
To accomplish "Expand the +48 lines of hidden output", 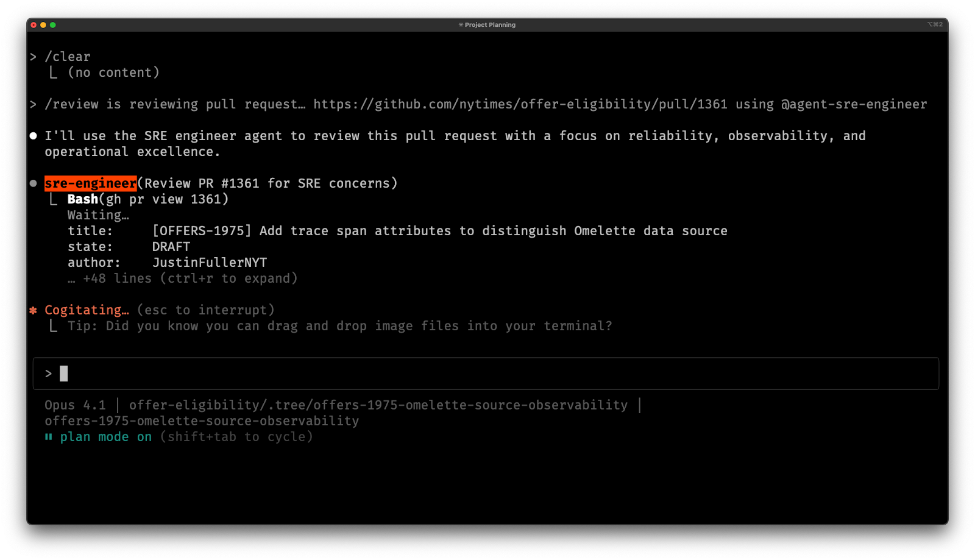I will coord(183,278).
